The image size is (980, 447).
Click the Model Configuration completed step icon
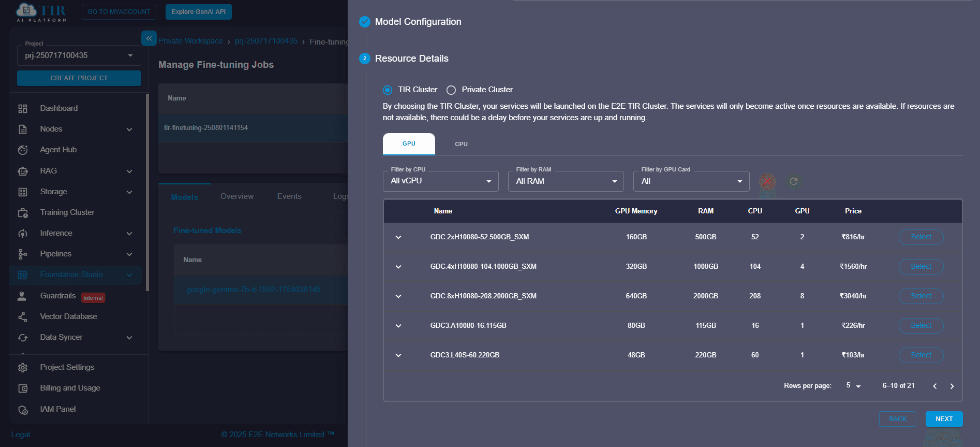[x=365, y=22]
